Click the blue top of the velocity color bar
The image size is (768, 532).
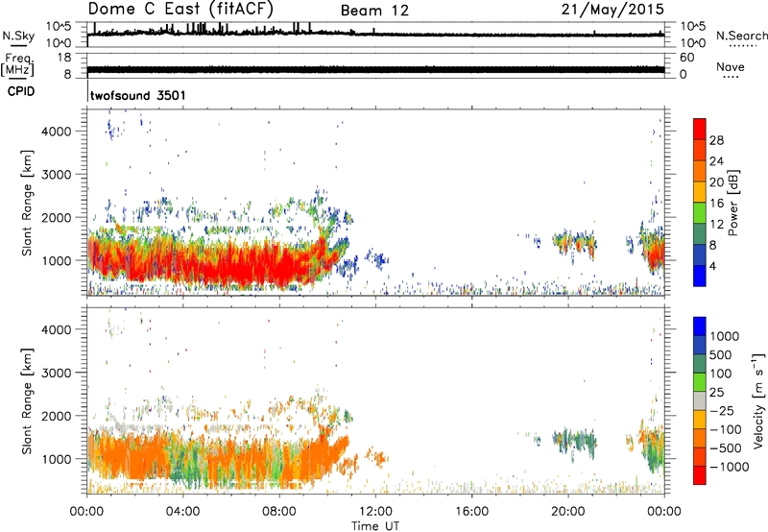click(x=700, y=326)
